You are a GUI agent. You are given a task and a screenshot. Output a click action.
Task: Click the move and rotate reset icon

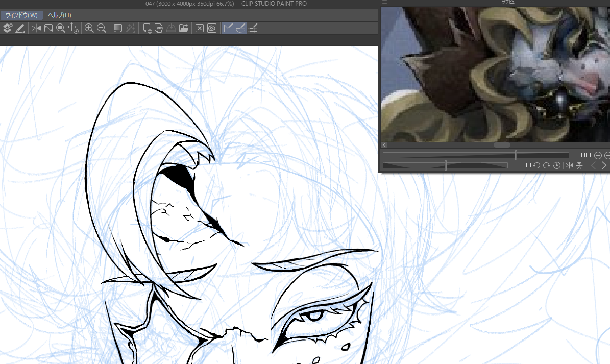(73, 28)
